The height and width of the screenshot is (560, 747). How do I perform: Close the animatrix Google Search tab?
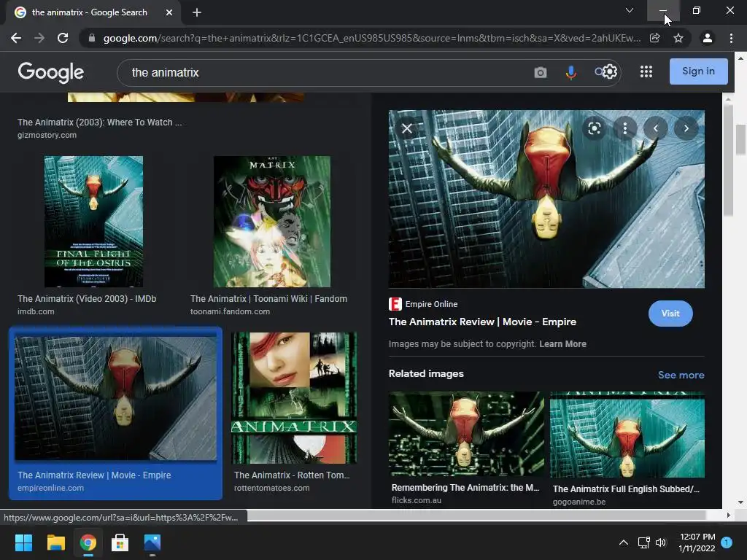pos(169,12)
